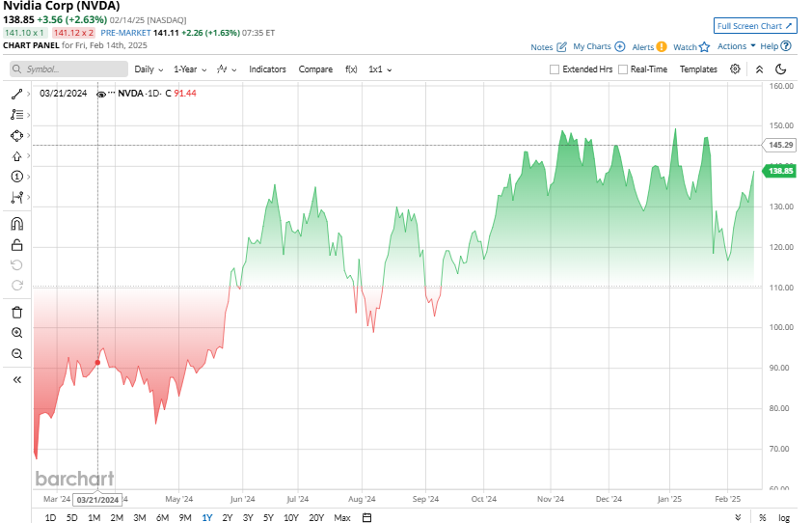The height and width of the screenshot is (523, 812).
Task: Tick the Real-Time checkbox
Action: click(623, 69)
